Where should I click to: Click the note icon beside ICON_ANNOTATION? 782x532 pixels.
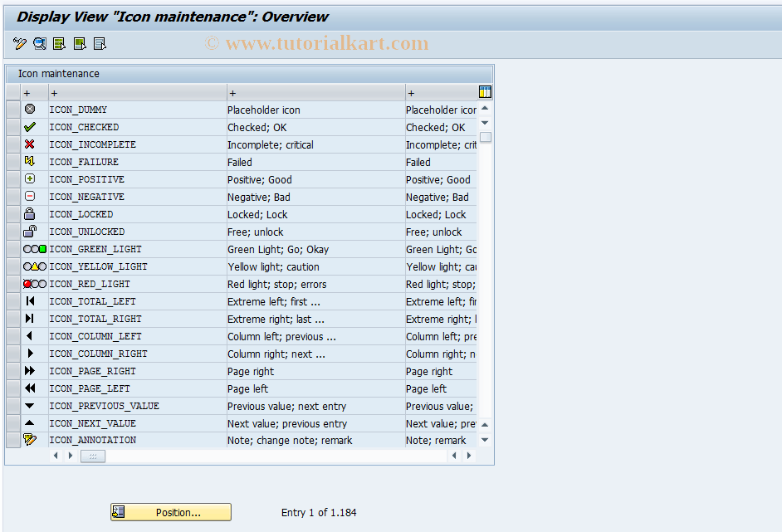pyautogui.click(x=32, y=440)
